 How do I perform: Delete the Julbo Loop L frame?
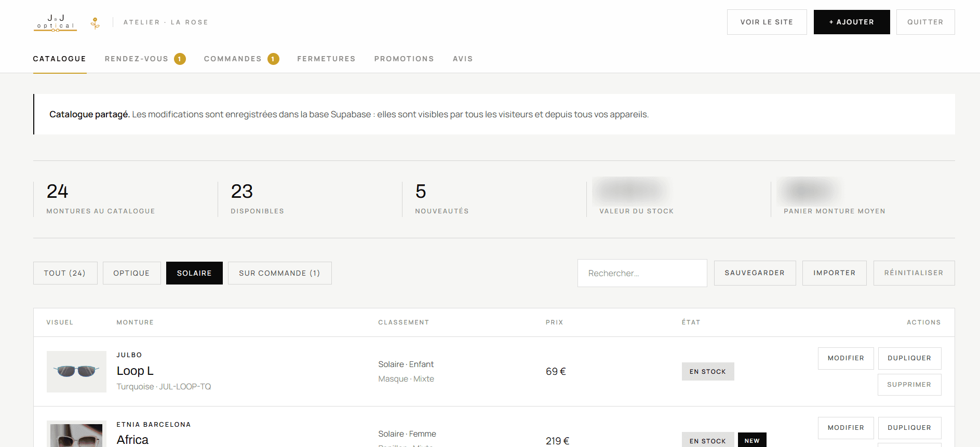point(909,385)
